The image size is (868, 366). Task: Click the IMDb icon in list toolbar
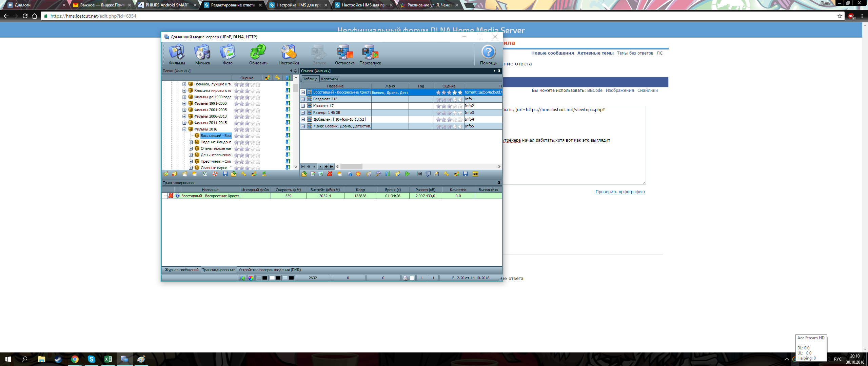475,174
